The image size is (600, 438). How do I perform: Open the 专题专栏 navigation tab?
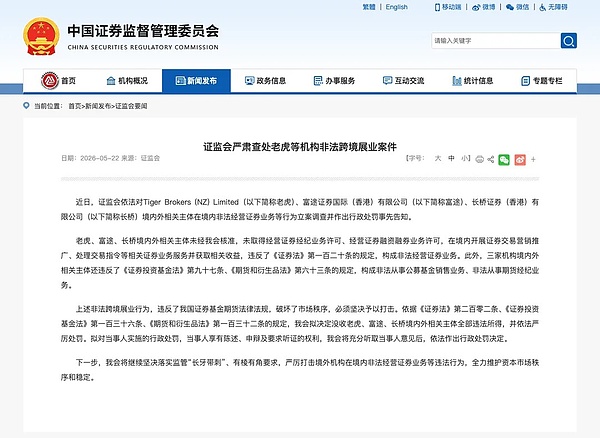(x=542, y=81)
